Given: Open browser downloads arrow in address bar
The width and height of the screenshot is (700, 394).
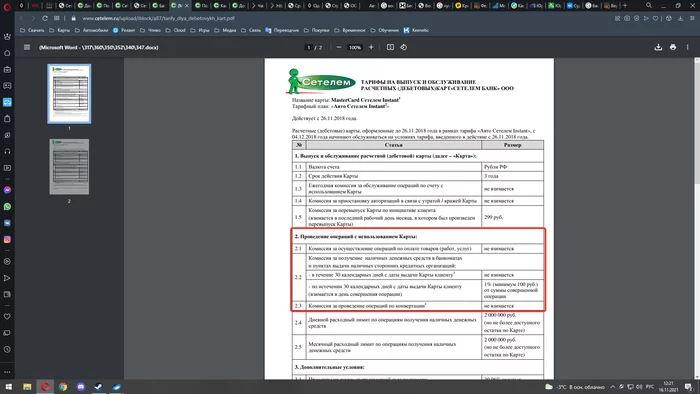Looking at the screenshot, I should click(680, 18).
